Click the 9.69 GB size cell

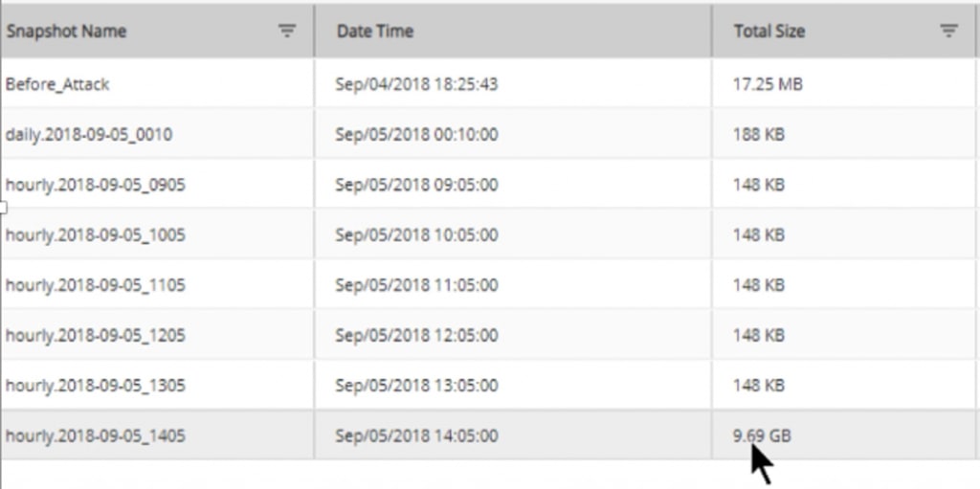762,436
